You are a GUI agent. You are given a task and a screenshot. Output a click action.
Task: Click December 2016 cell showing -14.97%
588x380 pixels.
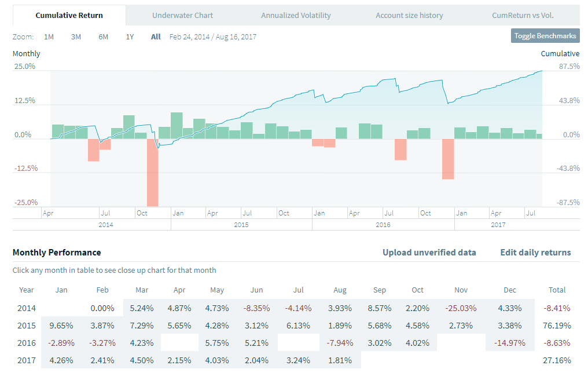pos(510,343)
